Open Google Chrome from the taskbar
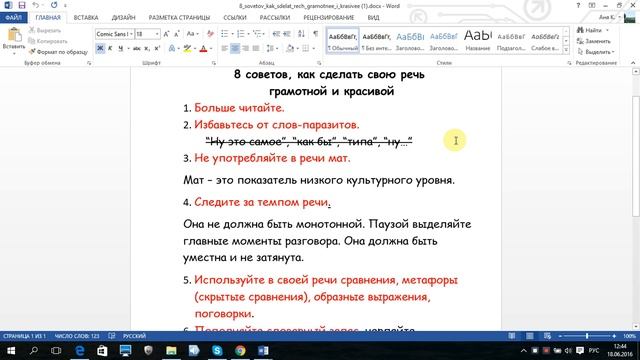This screenshot has width=640, height=360. 240,350
